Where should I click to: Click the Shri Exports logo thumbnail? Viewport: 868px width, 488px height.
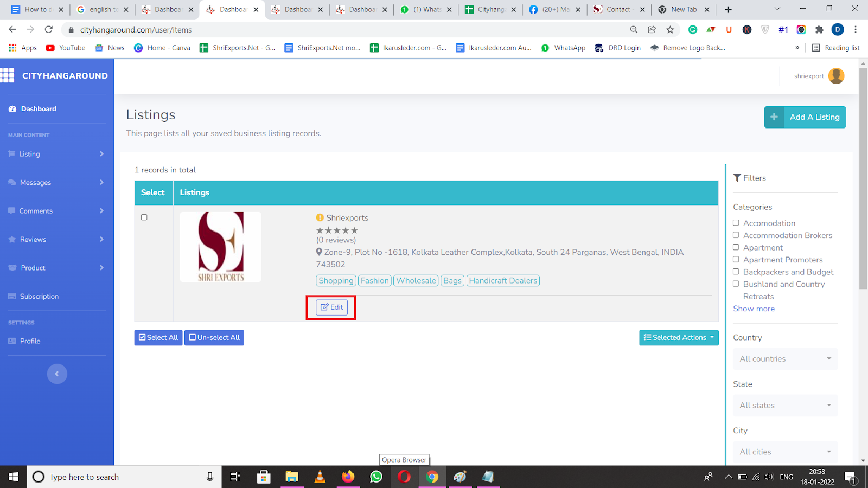[221, 247]
